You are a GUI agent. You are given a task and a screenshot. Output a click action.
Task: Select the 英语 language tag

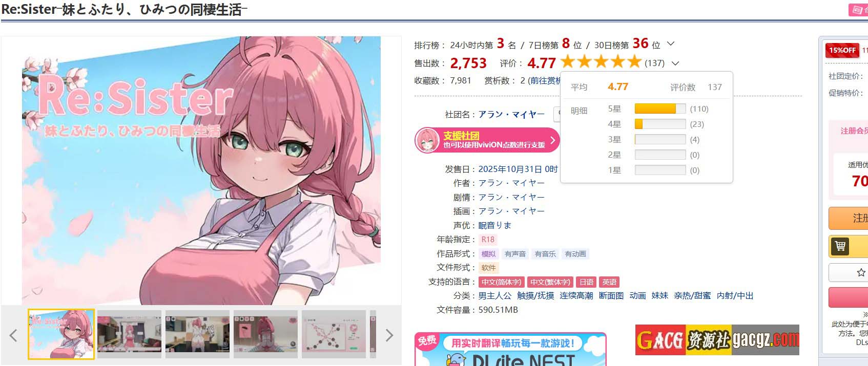point(609,282)
